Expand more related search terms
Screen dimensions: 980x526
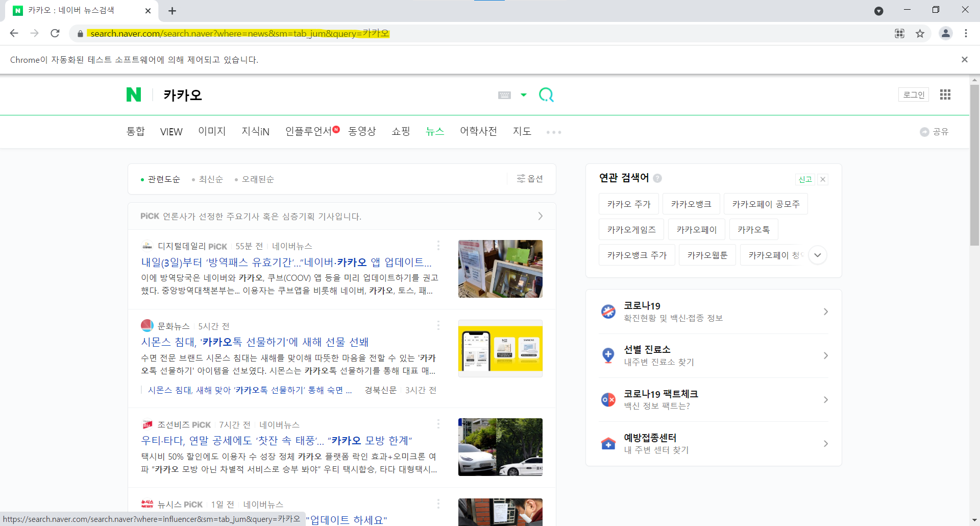point(818,255)
